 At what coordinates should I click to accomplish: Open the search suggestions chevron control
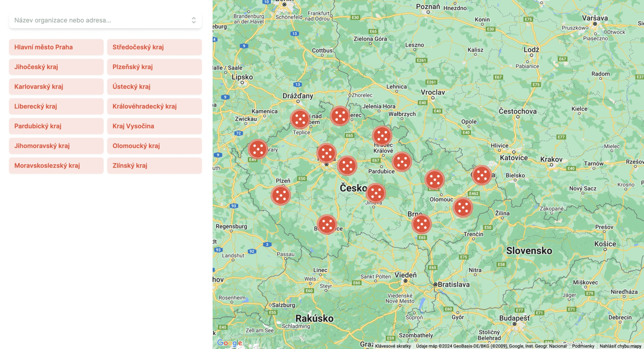(194, 20)
